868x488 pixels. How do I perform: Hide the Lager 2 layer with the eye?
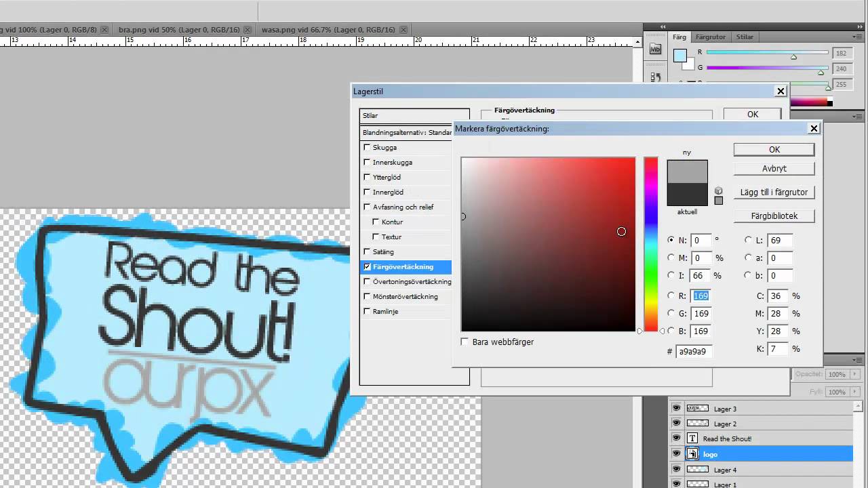point(676,424)
